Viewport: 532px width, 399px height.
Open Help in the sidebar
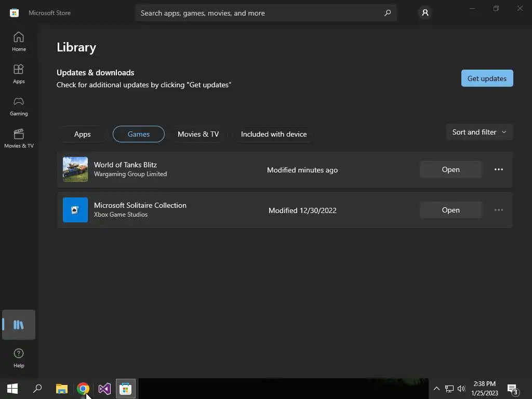[19, 358]
